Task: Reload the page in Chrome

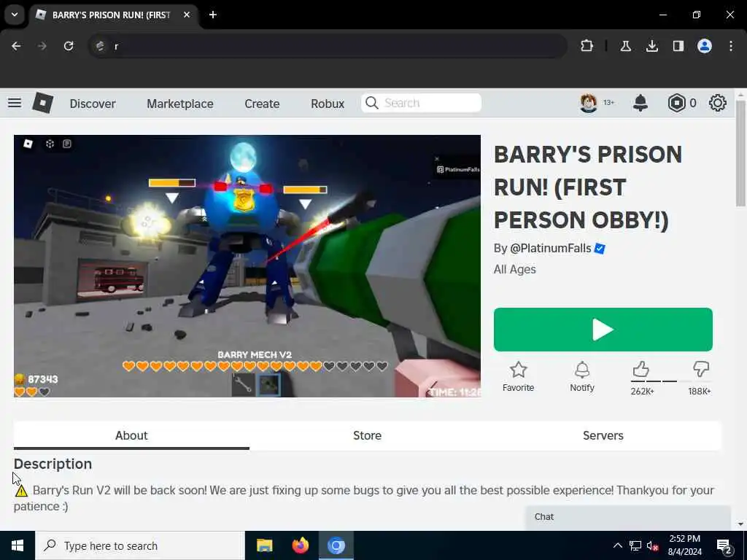Action: click(69, 46)
